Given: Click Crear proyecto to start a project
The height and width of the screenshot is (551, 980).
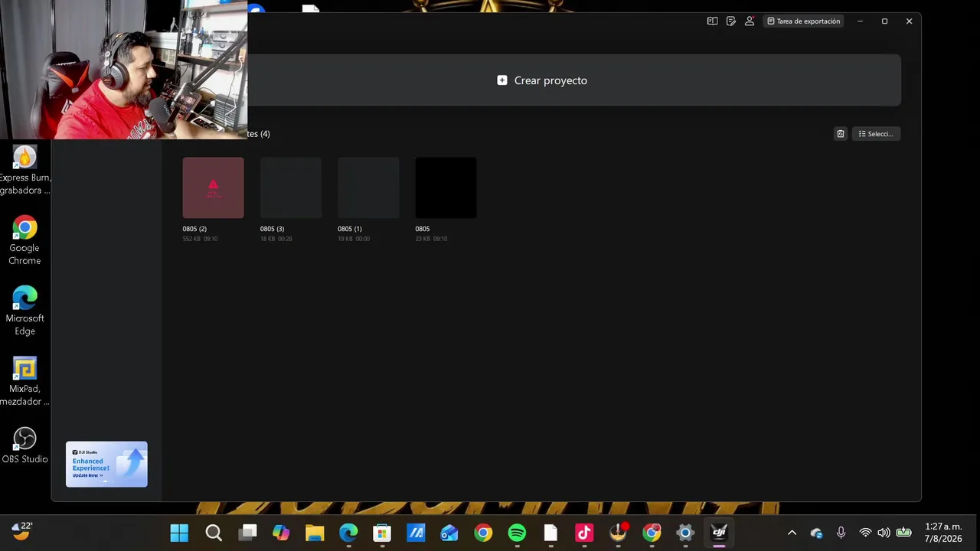Looking at the screenshot, I should [542, 80].
